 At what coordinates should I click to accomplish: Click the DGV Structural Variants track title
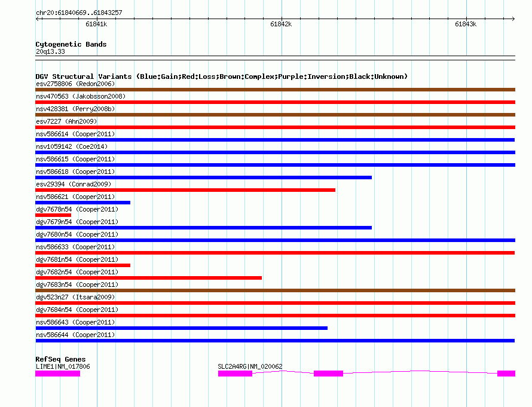(221, 76)
